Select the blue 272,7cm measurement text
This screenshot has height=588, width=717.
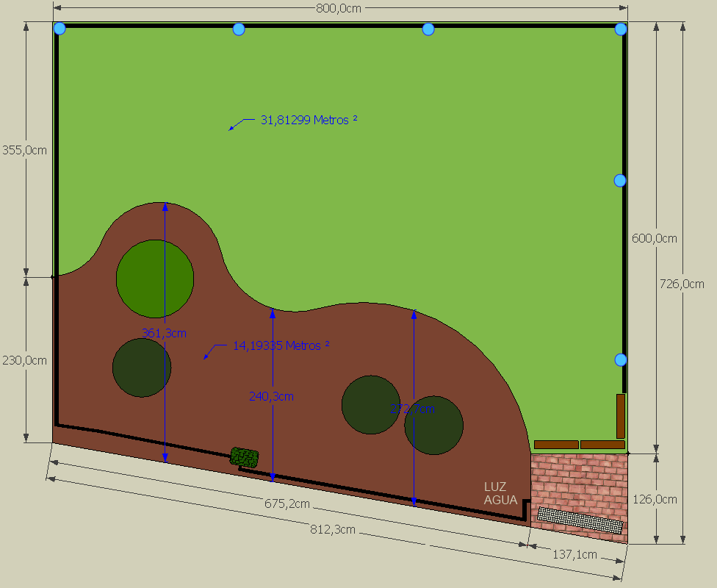412,409
